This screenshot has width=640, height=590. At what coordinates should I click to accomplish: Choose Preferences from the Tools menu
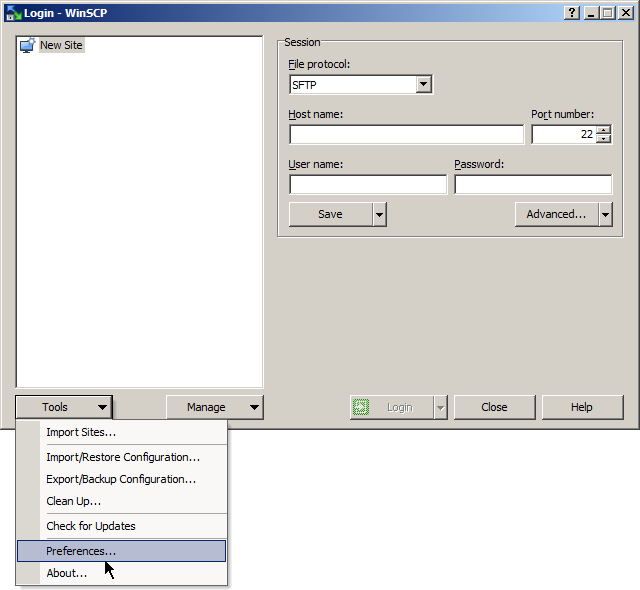[81, 551]
